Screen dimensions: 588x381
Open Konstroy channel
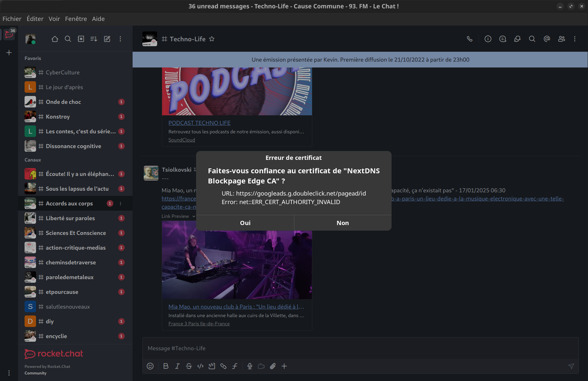[x=75, y=117]
